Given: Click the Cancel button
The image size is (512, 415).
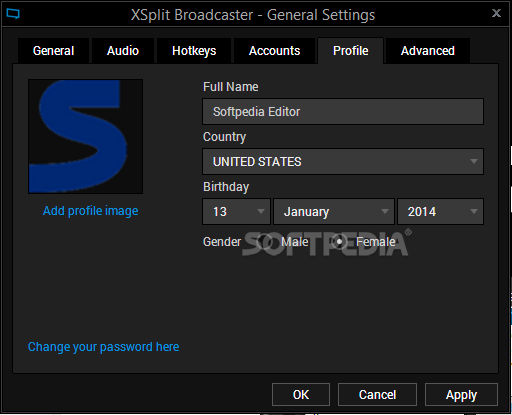Looking at the screenshot, I should (377, 395).
